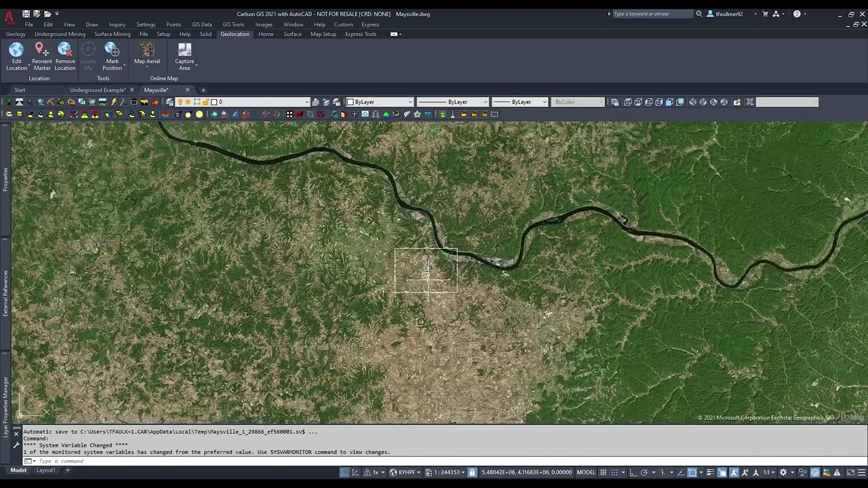Search with the magnifier icon in title bar
The height and width of the screenshot is (488, 868).
[699, 14]
